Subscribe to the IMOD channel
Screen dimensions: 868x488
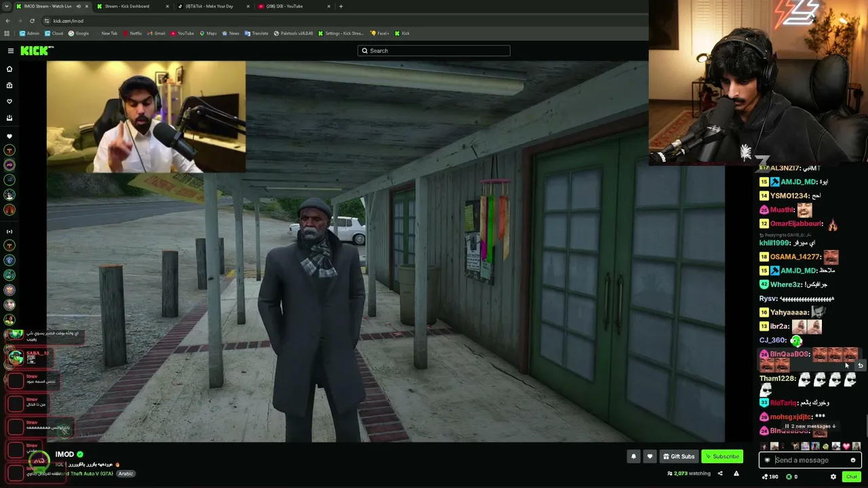click(x=722, y=456)
